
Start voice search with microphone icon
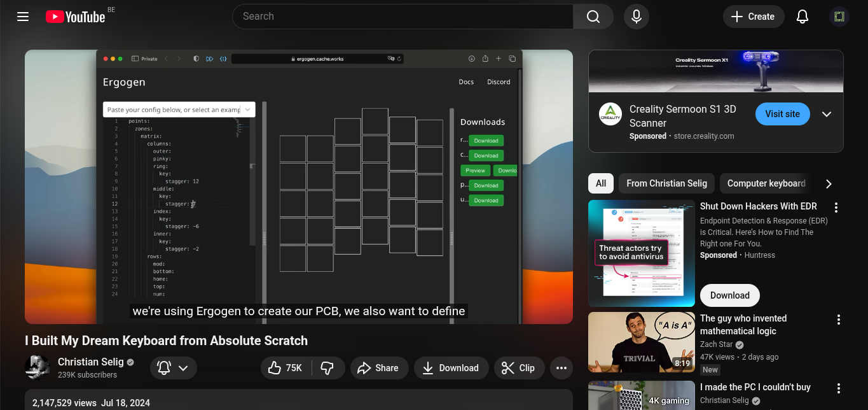point(636,17)
